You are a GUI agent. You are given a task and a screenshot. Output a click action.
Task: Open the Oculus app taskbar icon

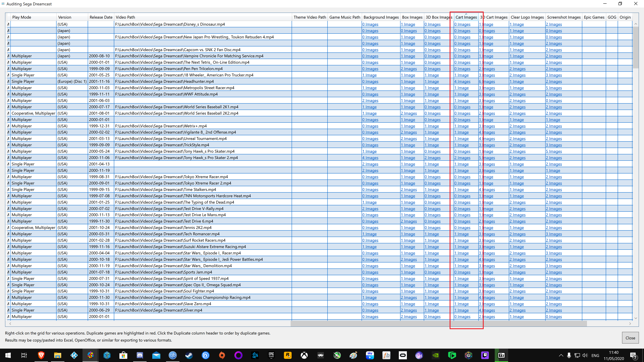point(403,355)
